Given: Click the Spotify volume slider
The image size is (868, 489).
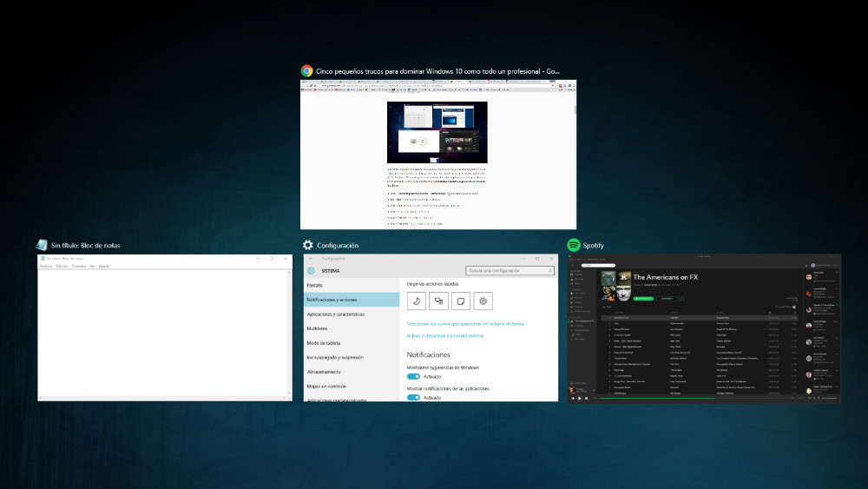Looking at the screenshot, I should click(x=829, y=398).
